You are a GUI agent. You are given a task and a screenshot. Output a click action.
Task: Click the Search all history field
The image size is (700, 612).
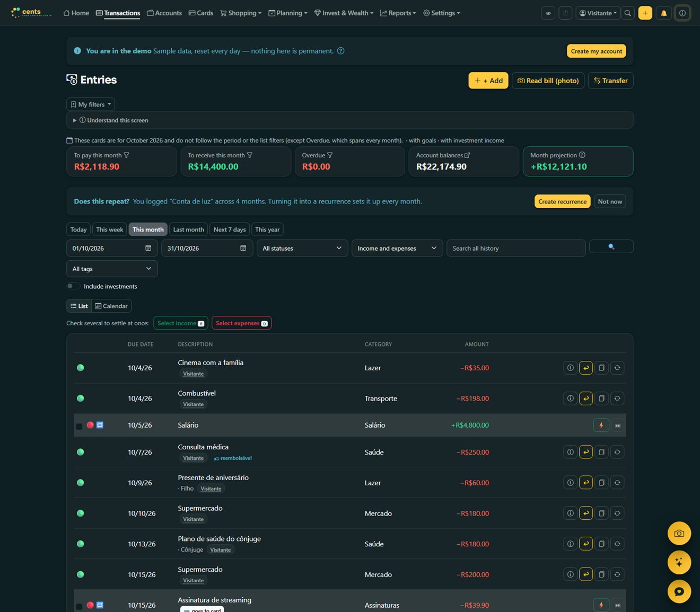coord(515,248)
